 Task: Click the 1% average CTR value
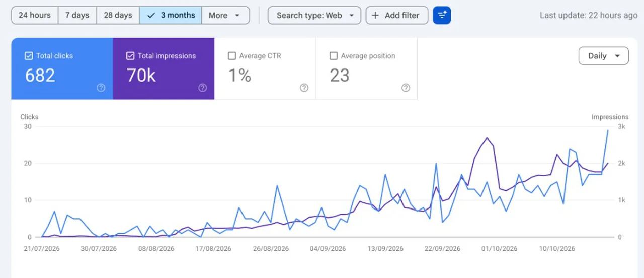[240, 76]
